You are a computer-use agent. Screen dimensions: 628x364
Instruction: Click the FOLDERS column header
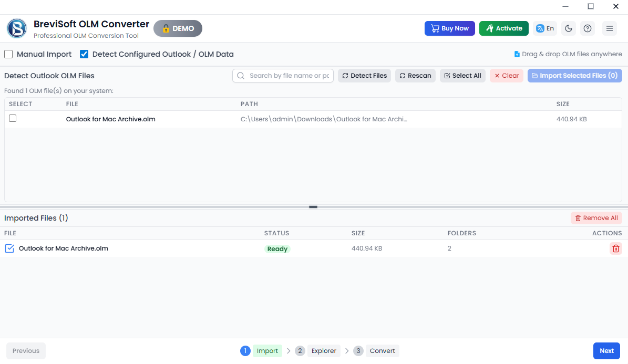(462, 233)
